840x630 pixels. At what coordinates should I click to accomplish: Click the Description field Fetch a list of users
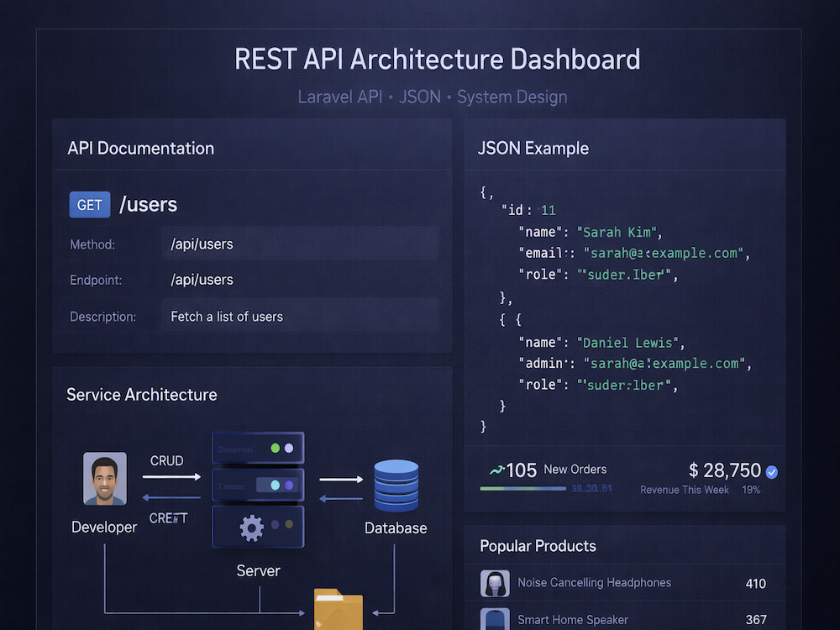300,316
